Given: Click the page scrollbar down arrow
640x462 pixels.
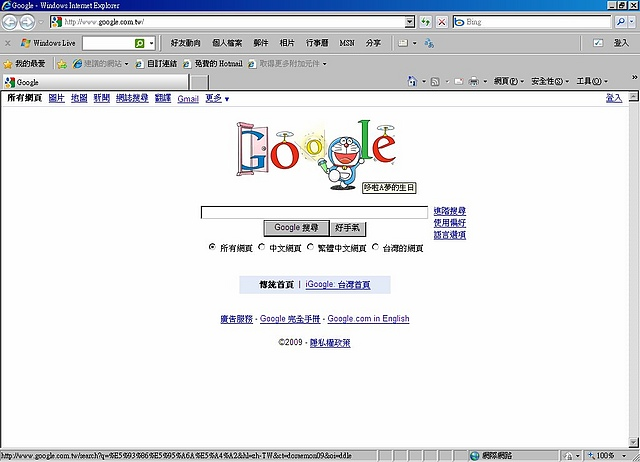Looking at the screenshot, I should pos(633,442).
